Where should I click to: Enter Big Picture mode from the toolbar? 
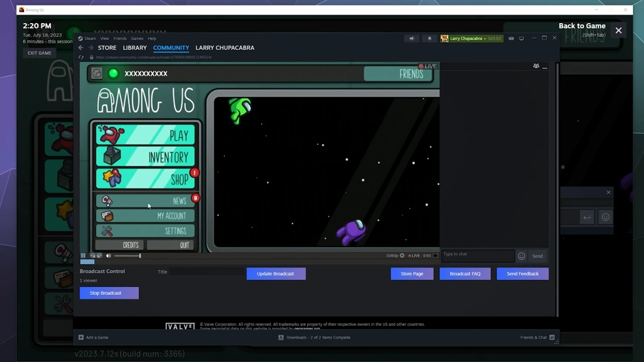pos(522,38)
